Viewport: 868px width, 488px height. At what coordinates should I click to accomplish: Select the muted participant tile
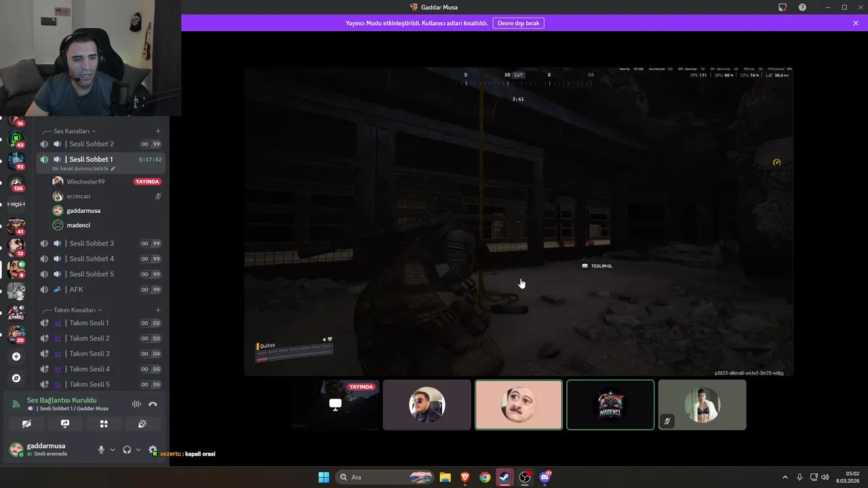702,405
